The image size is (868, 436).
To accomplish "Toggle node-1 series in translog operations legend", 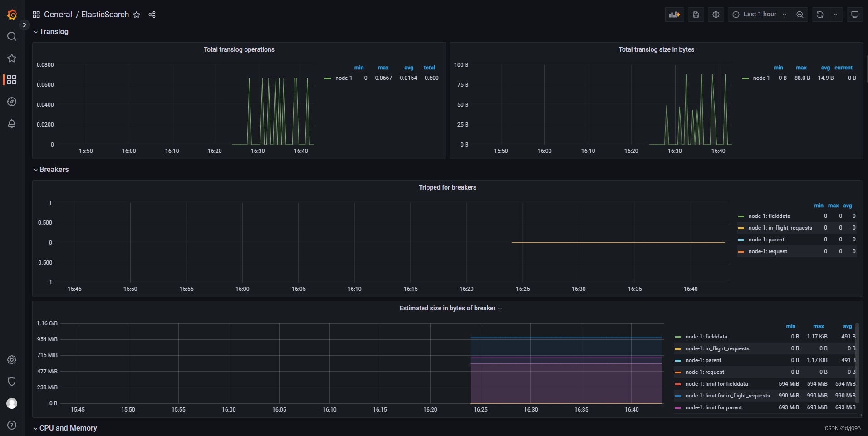I will pyautogui.click(x=343, y=78).
